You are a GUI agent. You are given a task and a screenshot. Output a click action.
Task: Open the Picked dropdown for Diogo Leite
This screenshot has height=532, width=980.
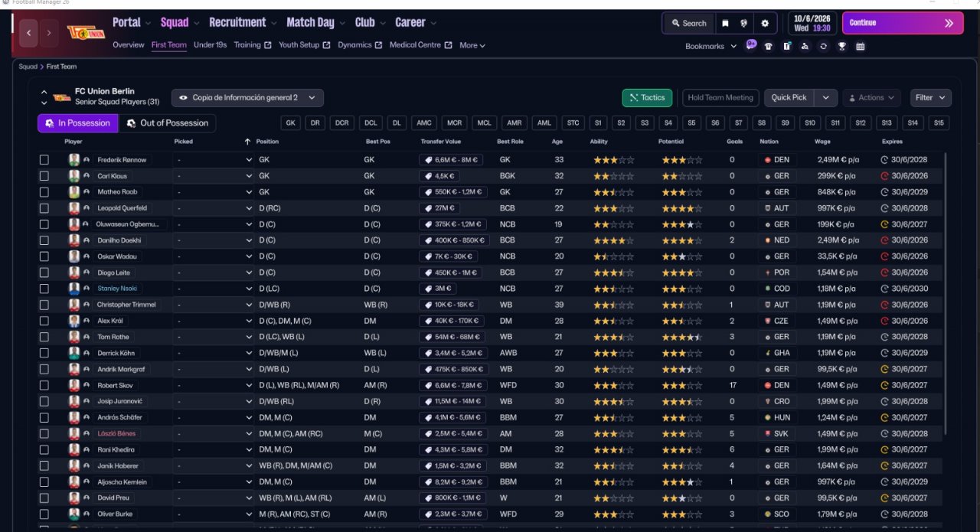pos(214,273)
